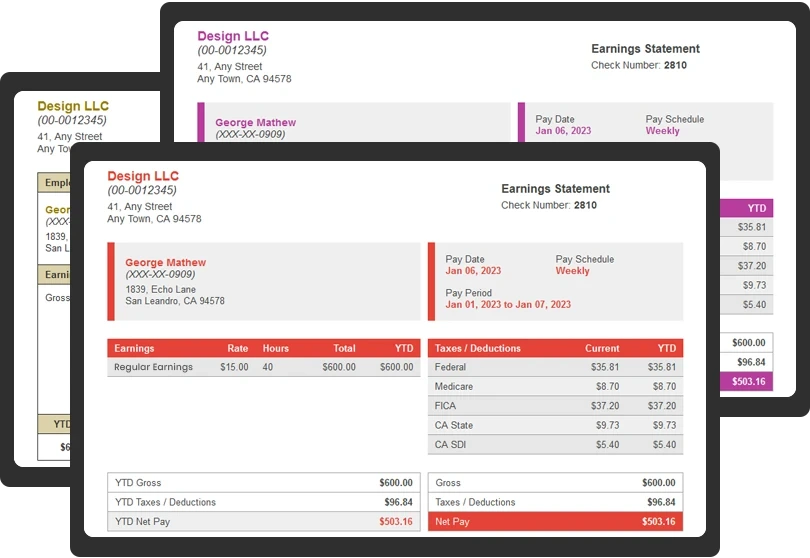Click 'Regular Earnings' row label

tap(153, 367)
